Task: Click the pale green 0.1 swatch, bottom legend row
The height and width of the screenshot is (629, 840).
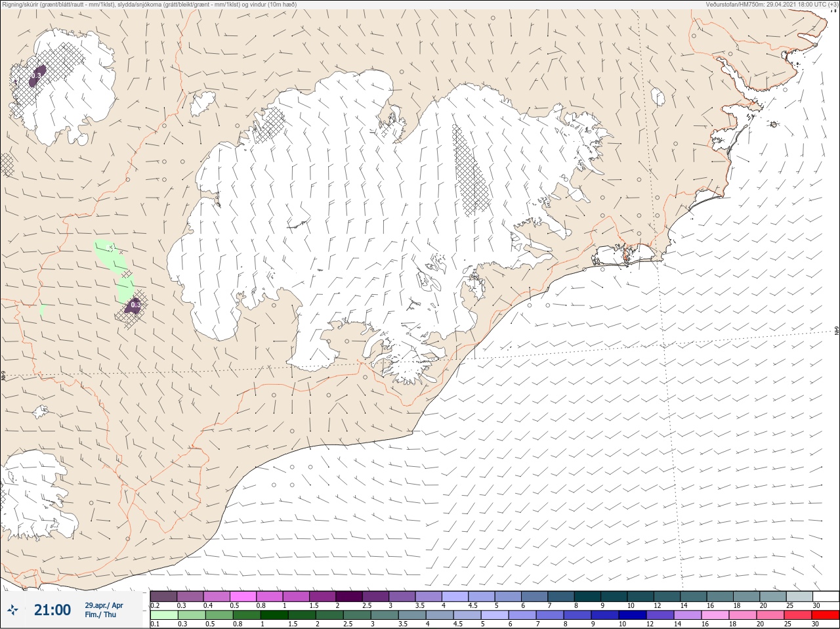Action: (164, 615)
